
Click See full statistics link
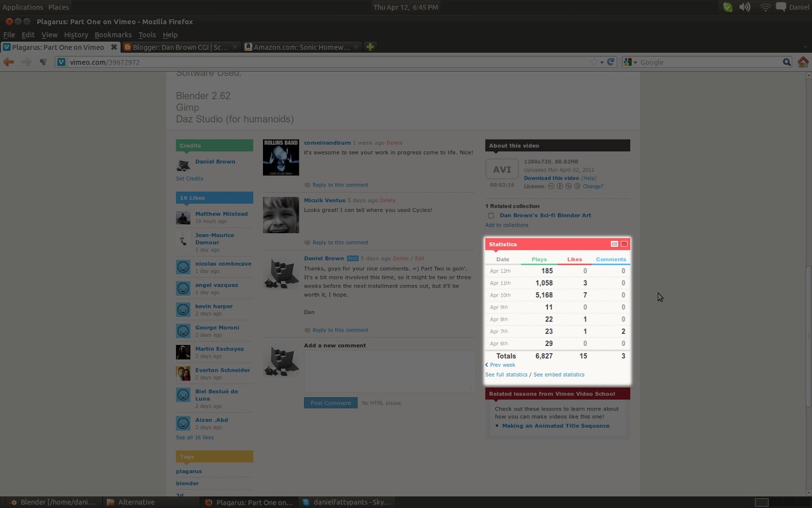point(506,374)
